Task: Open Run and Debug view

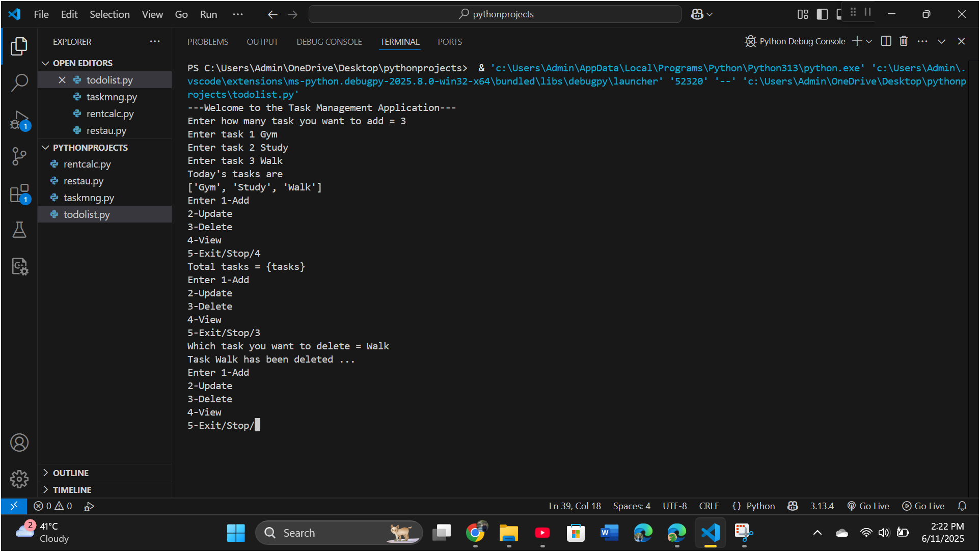Action: (19, 120)
